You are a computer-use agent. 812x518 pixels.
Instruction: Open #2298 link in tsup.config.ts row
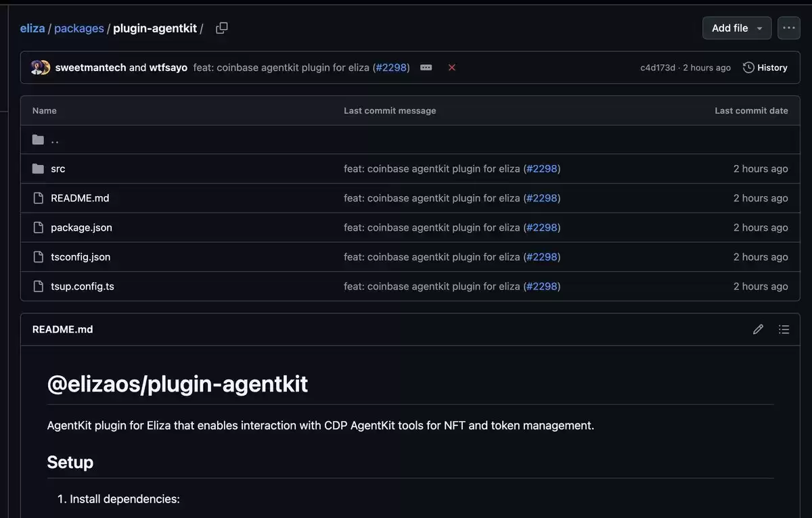[x=541, y=286]
